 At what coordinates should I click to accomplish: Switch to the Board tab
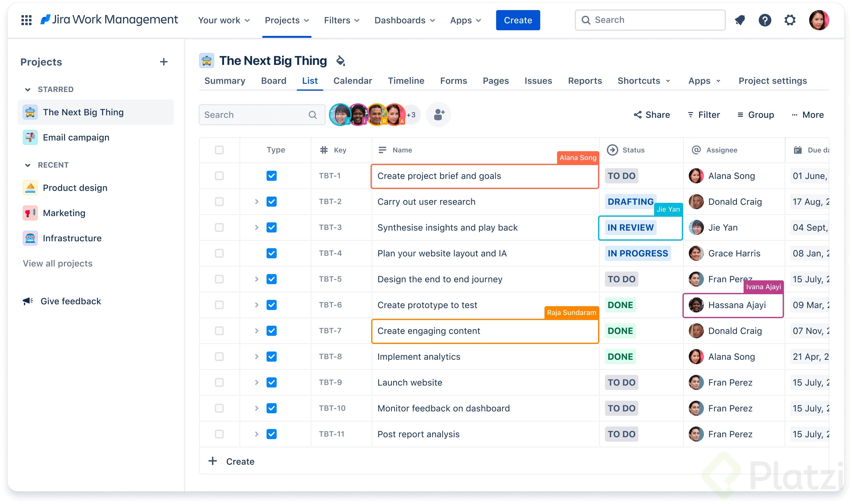(x=273, y=81)
